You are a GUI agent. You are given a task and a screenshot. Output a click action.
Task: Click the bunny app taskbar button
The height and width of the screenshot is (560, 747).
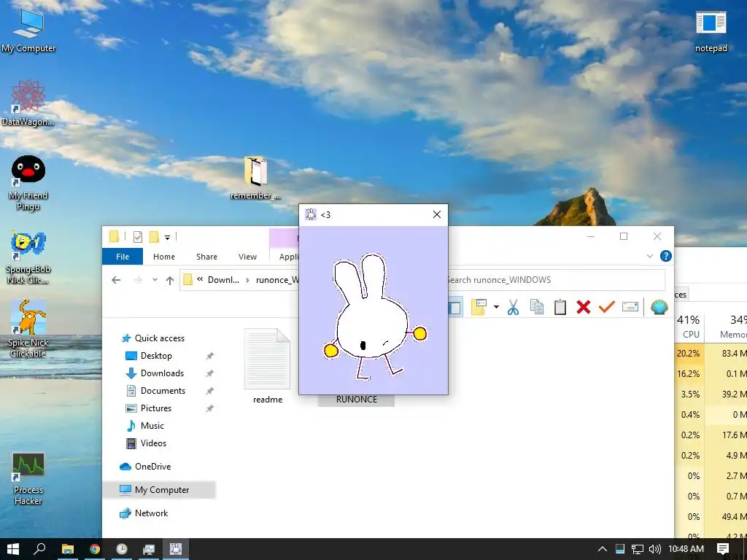tap(176, 549)
